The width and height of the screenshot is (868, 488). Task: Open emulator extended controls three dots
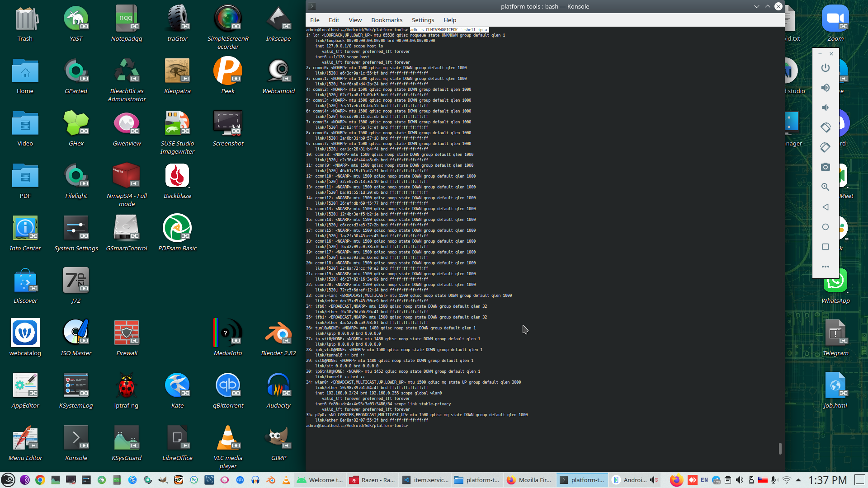(x=825, y=267)
